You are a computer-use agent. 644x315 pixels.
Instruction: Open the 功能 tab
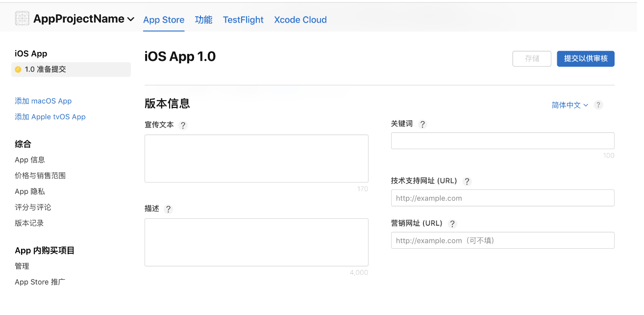(203, 20)
